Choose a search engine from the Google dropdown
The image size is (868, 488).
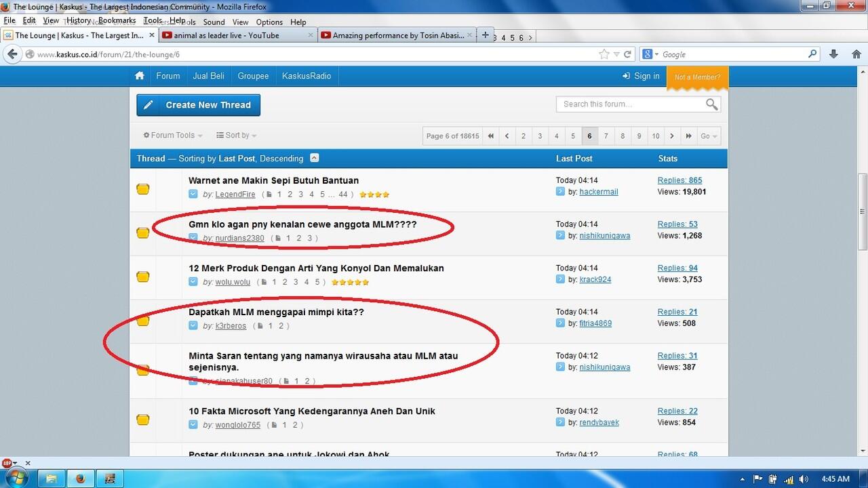point(650,54)
